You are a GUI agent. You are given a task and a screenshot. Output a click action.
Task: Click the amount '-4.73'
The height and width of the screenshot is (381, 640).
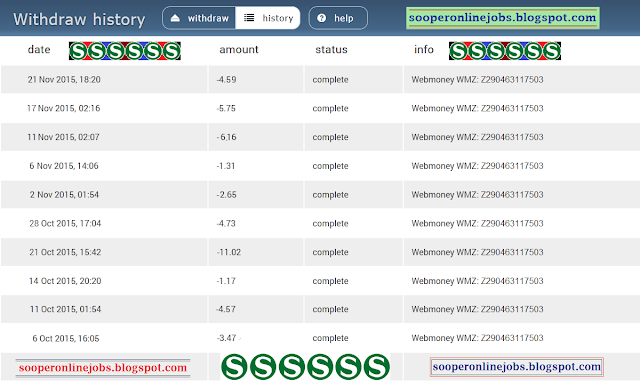pos(226,223)
